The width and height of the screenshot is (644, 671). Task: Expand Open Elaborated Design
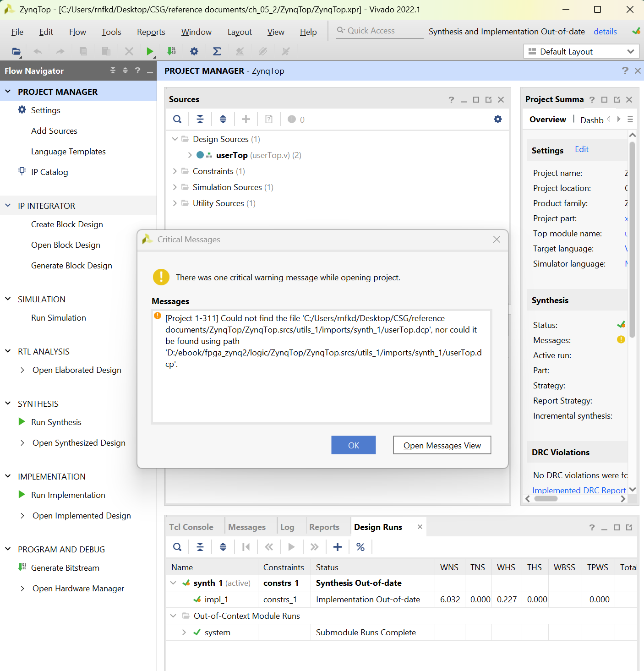[x=22, y=370]
